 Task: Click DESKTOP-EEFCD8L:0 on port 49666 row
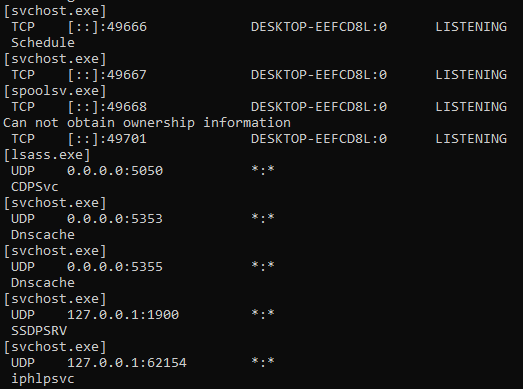pos(319,27)
